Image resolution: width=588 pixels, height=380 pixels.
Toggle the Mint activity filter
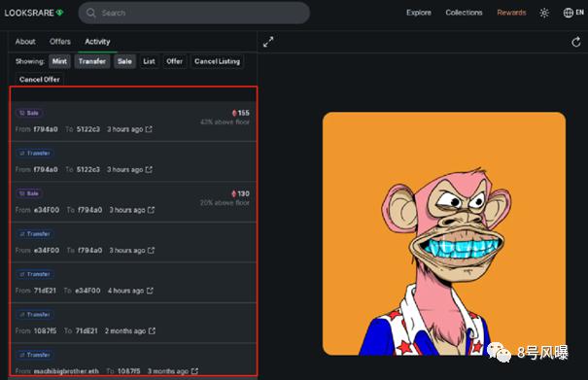[59, 61]
